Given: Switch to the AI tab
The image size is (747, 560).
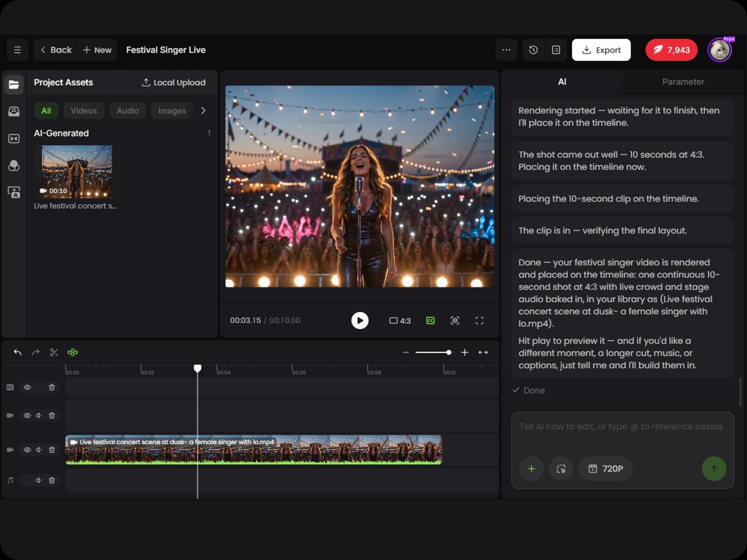Looking at the screenshot, I should (x=562, y=82).
